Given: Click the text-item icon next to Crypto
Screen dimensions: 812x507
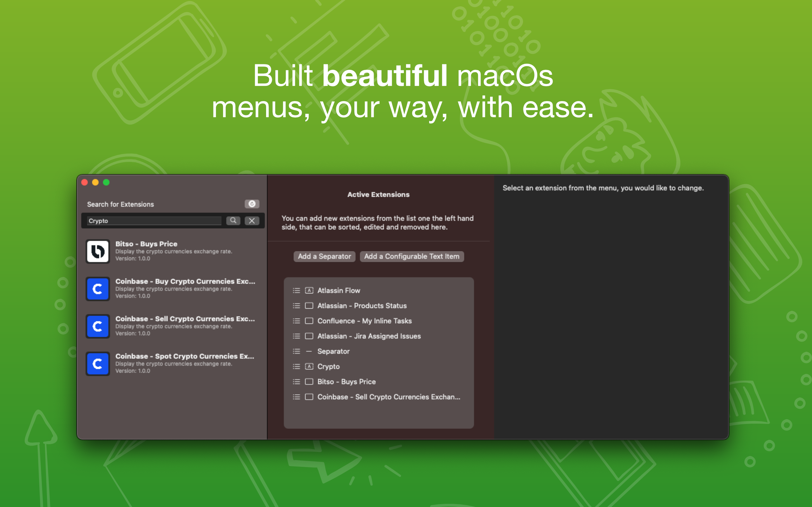Looking at the screenshot, I should [x=309, y=367].
